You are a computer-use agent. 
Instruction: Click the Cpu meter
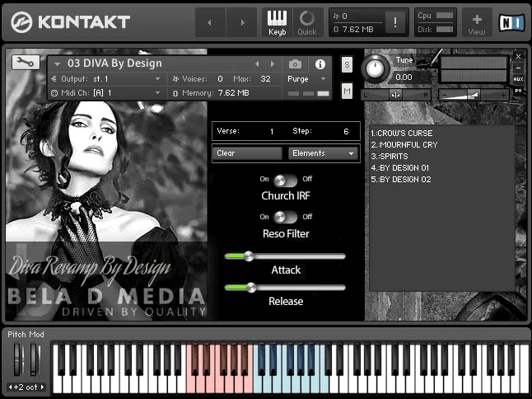click(445, 16)
